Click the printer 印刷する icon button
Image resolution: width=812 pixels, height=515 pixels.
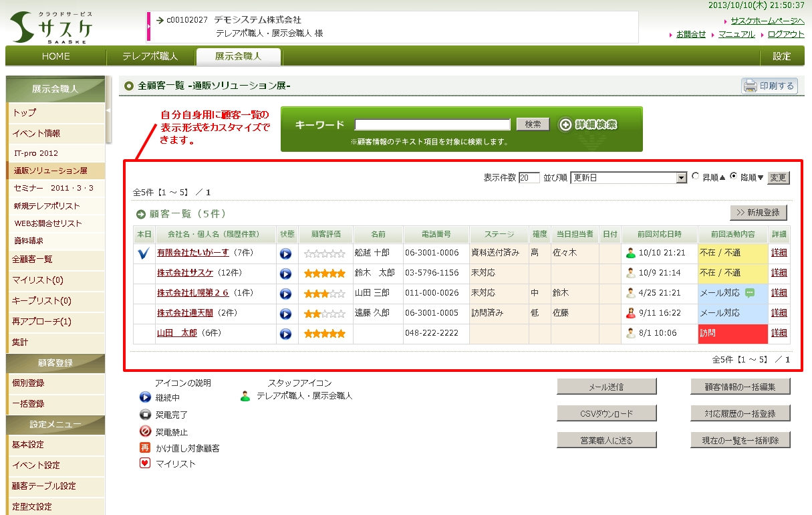point(769,86)
